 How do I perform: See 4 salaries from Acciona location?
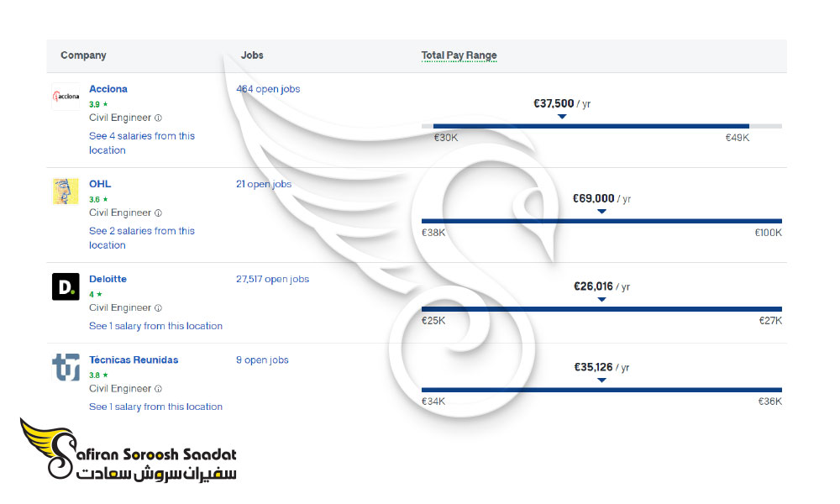pos(142,143)
